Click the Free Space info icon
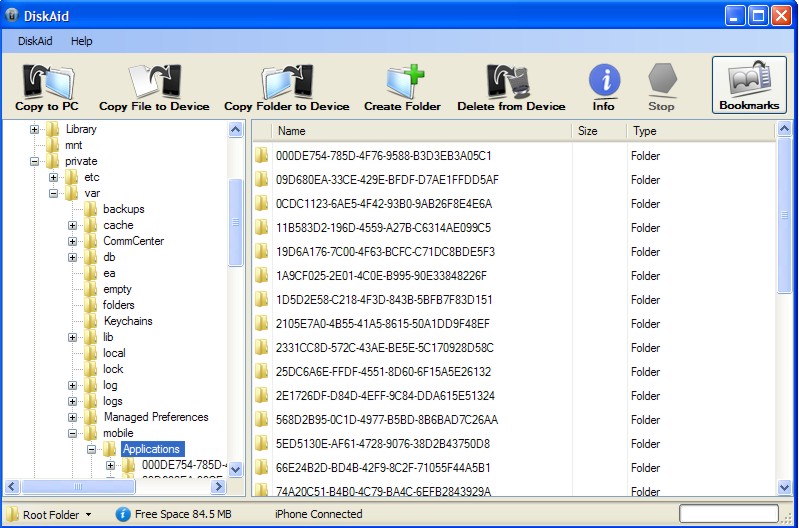 click(123, 514)
